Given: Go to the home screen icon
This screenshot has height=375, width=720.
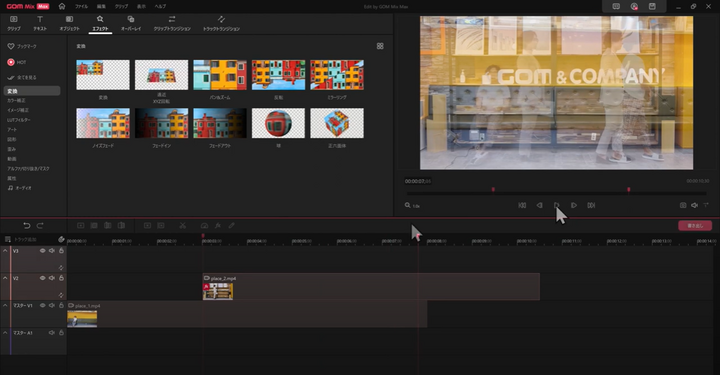Looking at the screenshot, I should (62, 6).
